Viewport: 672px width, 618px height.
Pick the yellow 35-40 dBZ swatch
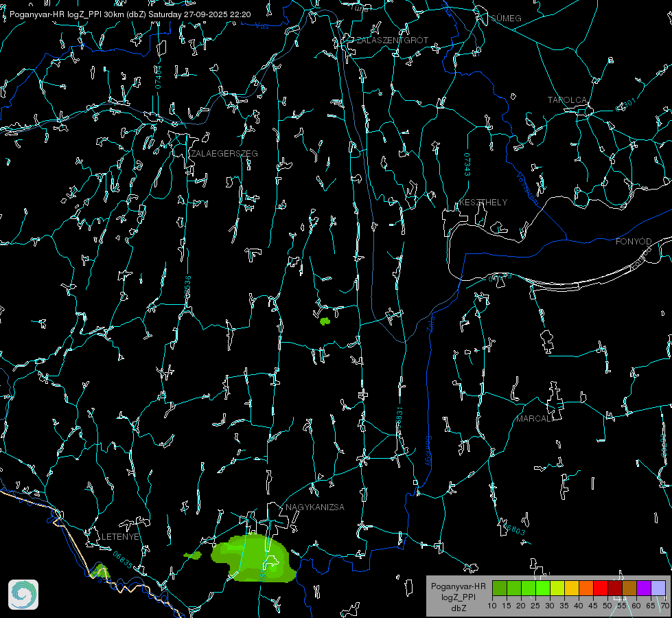pos(572,588)
